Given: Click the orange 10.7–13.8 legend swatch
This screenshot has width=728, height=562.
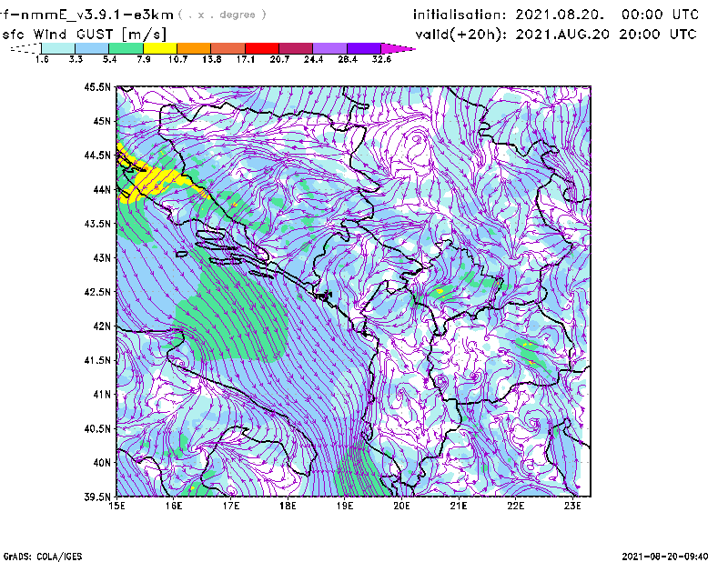Looking at the screenshot, I should [x=194, y=48].
